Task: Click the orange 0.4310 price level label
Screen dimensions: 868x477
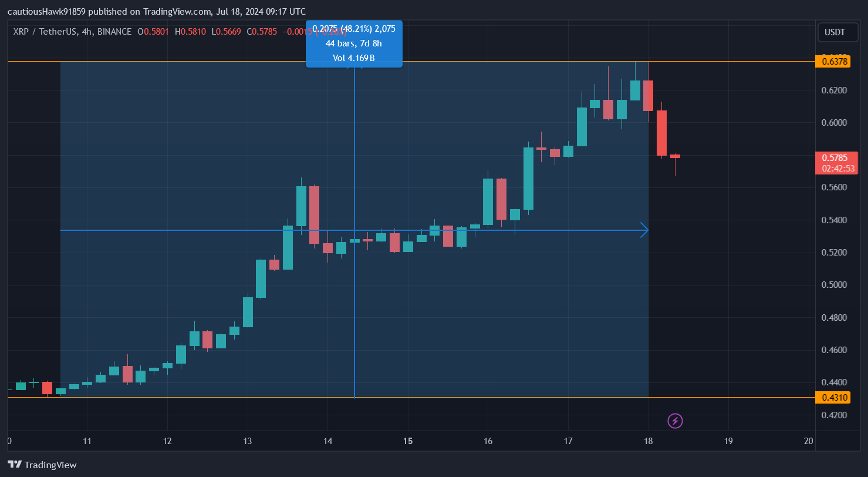Action: pos(833,397)
